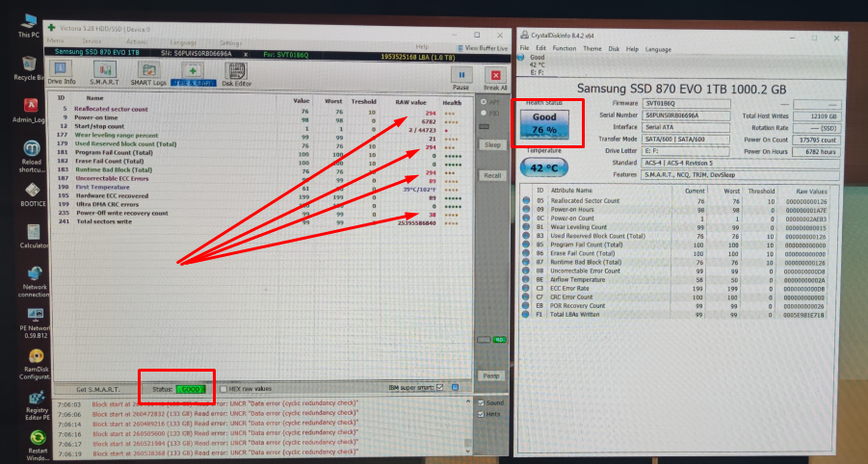Open CrystalDiskInfo's Language menu
This screenshot has width=868, height=464.
[x=658, y=49]
